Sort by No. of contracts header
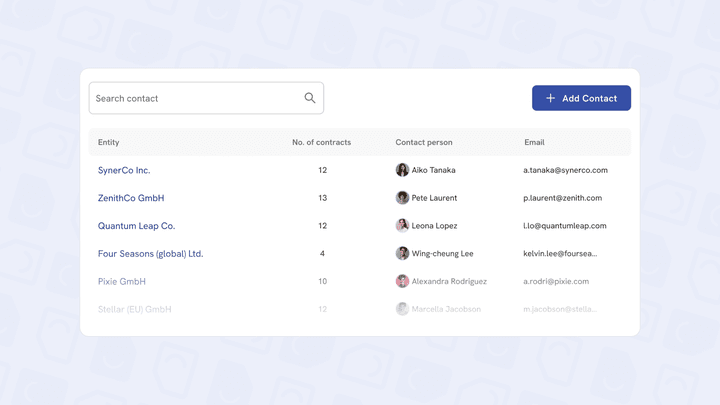 tap(321, 142)
